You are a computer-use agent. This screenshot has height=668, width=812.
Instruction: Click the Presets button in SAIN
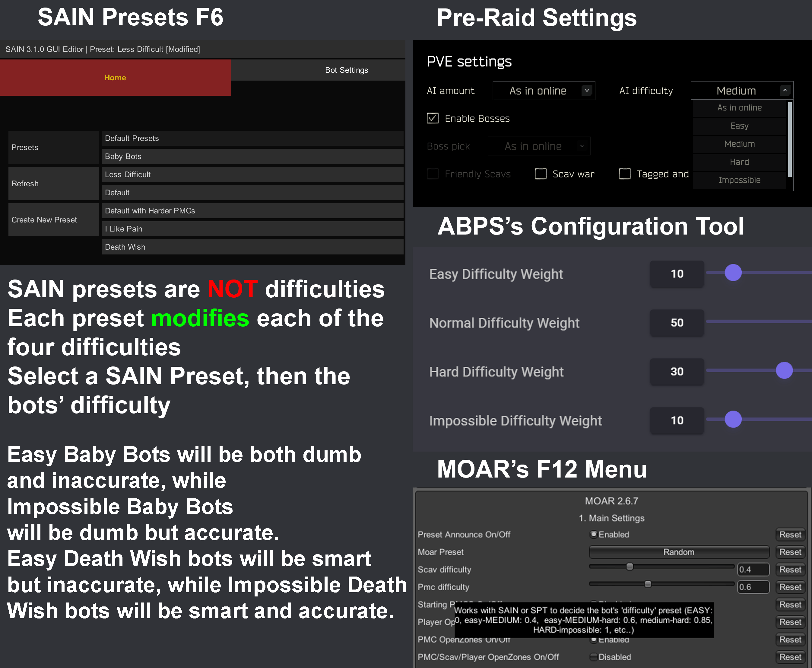click(x=53, y=147)
